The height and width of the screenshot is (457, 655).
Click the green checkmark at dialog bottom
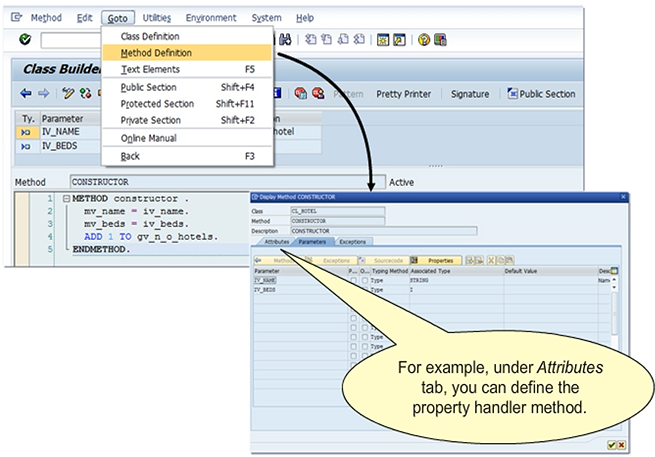point(610,444)
